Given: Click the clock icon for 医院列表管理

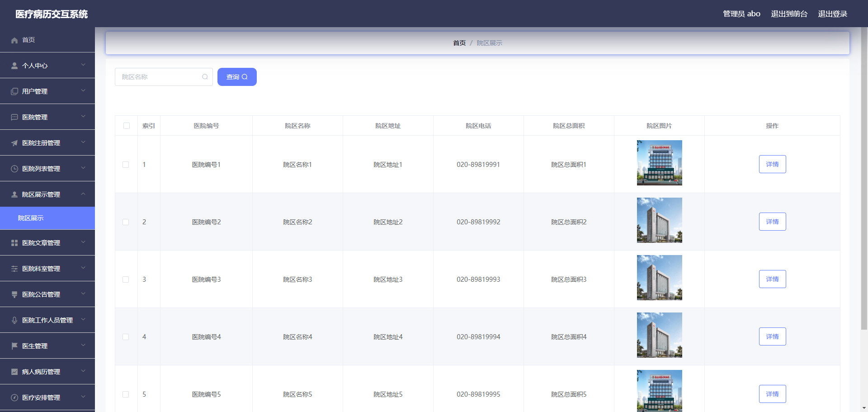Looking at the screenshot, I should pos(14,169).
